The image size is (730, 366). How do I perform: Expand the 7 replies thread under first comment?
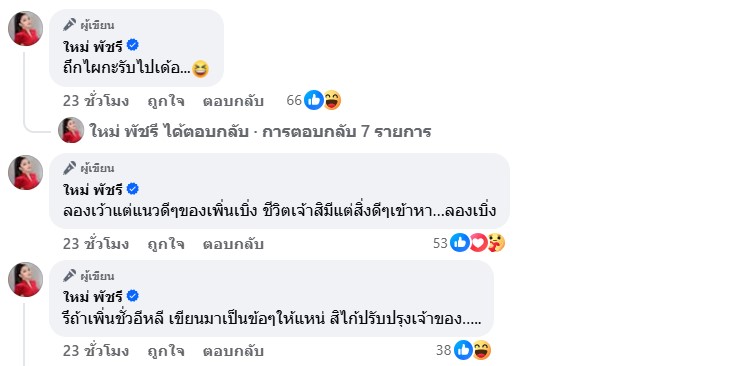click(260, 132)
